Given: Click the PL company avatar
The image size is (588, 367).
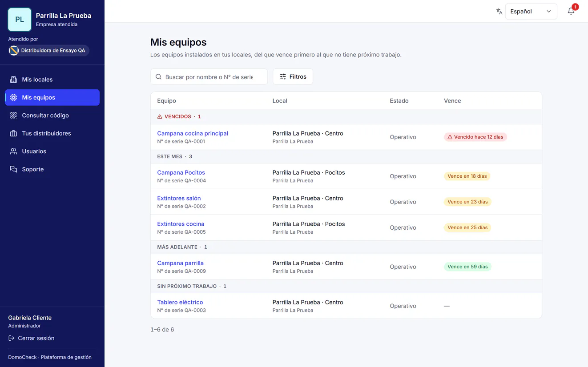Looking at the screenshot, I should click(20, 20).
